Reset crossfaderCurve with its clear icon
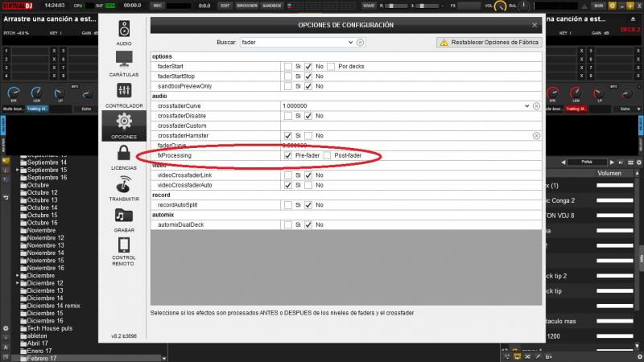 tap(536, 106)
